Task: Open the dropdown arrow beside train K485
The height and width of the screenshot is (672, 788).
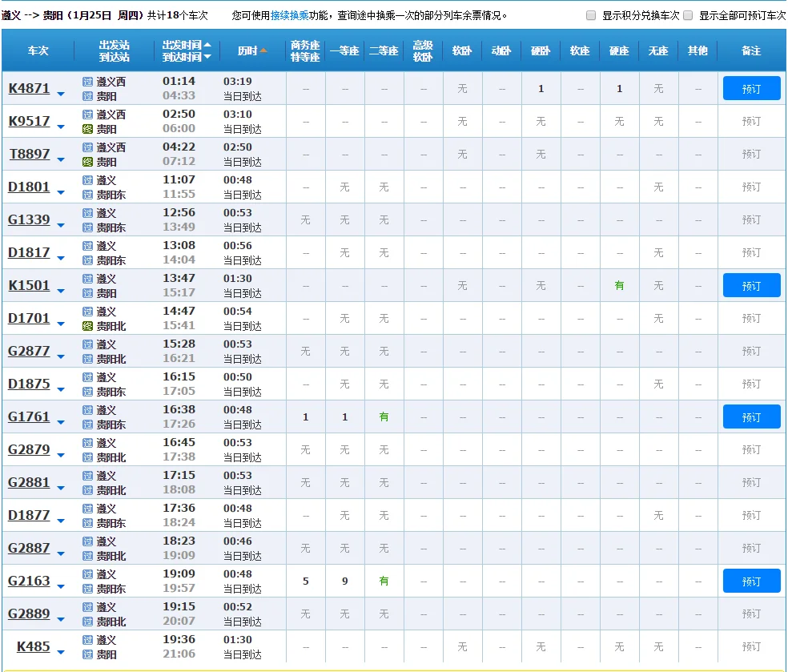Action: pyautogui.click(x=61, y=652)
